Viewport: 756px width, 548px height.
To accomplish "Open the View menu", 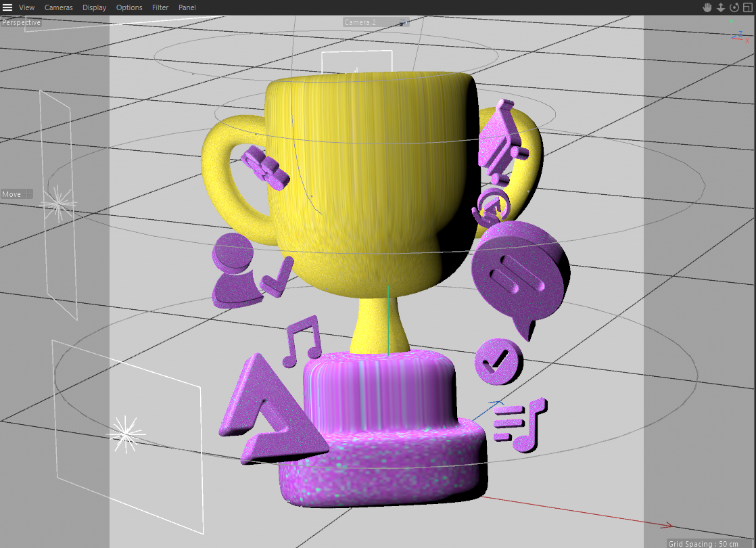I will tap(26, 7).
